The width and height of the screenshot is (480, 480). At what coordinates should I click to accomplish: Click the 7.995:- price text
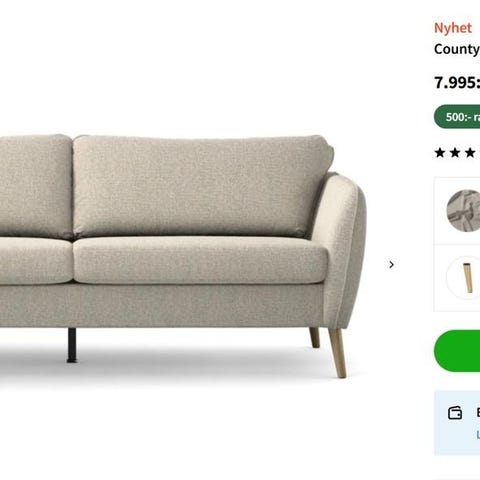click(x=457, y=82)
